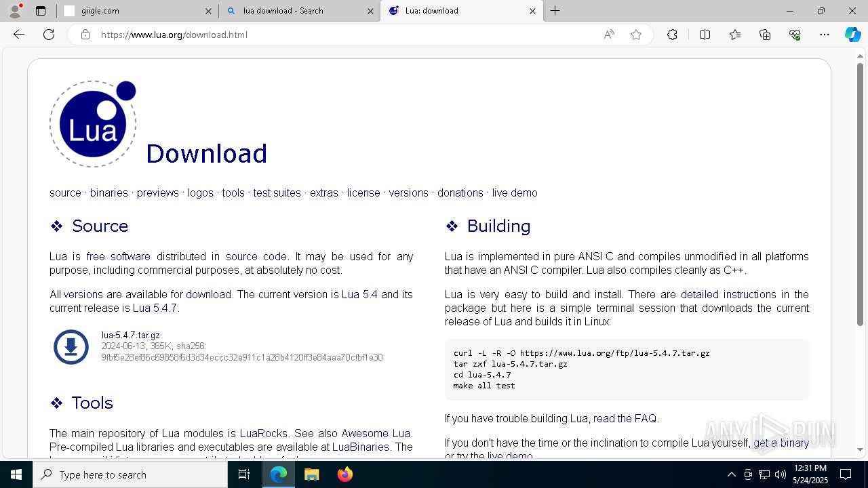This screenshot has height=488, width=868.
Task: Open the donations navigation link
Action: coord(460,192)
